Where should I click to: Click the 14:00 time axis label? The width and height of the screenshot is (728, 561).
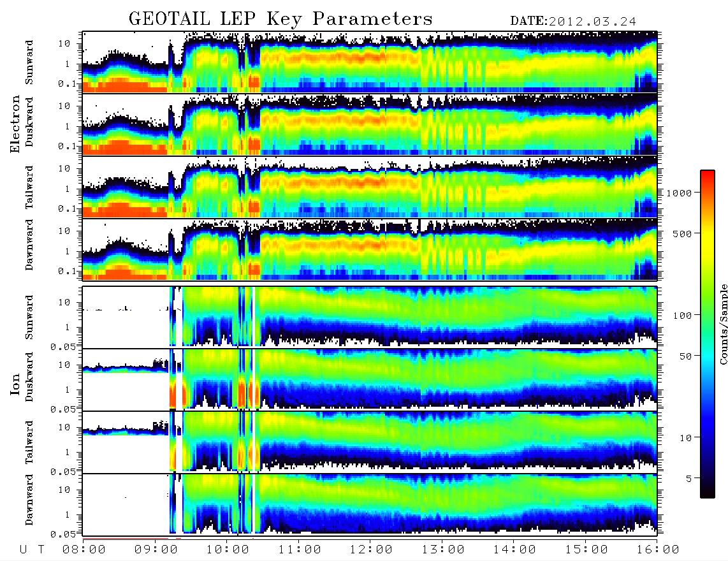514,550
